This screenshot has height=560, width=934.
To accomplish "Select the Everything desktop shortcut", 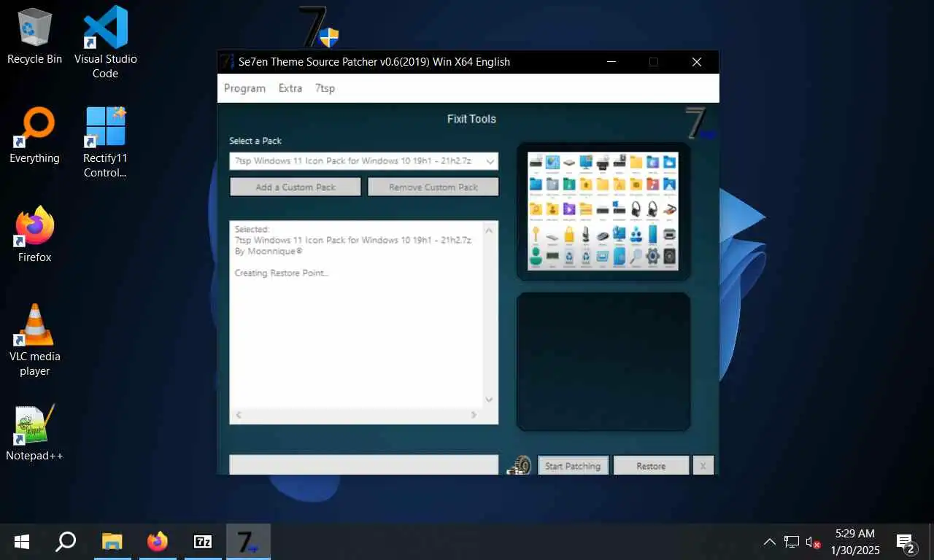I will click(34, 136).
